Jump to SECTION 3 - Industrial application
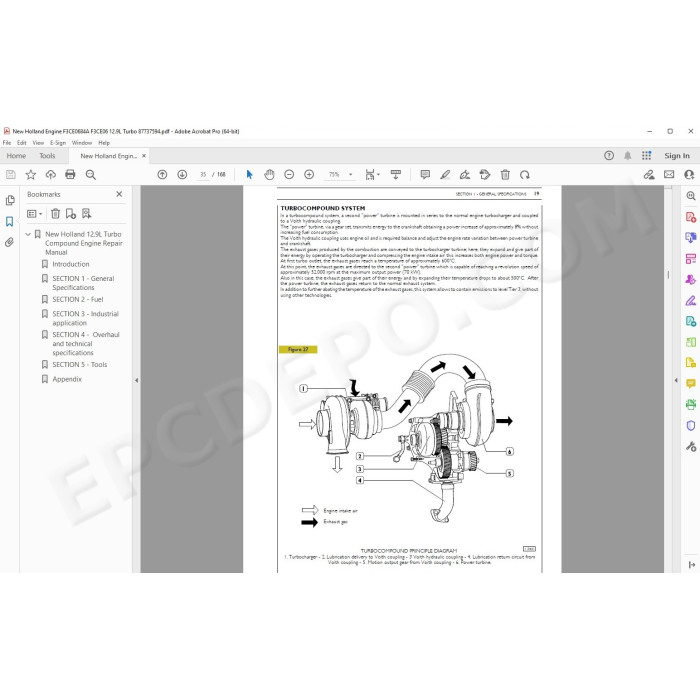This screenshot has width=700, height=700. (x=85, y=318)
